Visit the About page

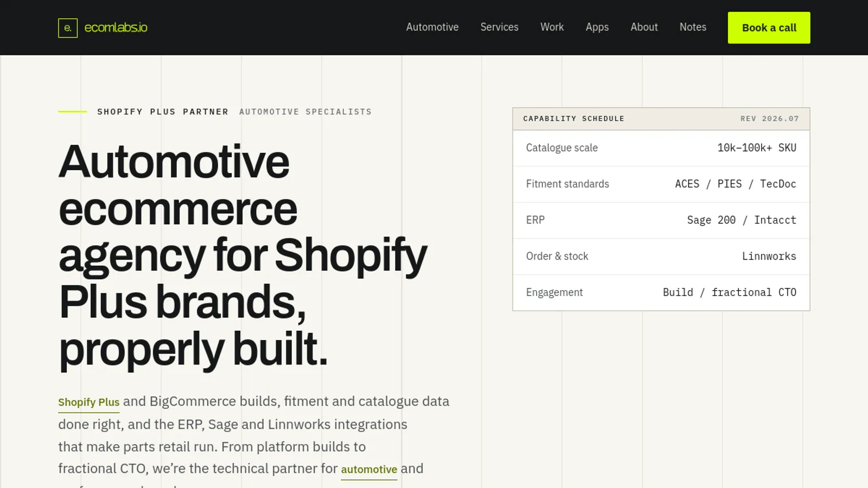(x=644, y=27)
